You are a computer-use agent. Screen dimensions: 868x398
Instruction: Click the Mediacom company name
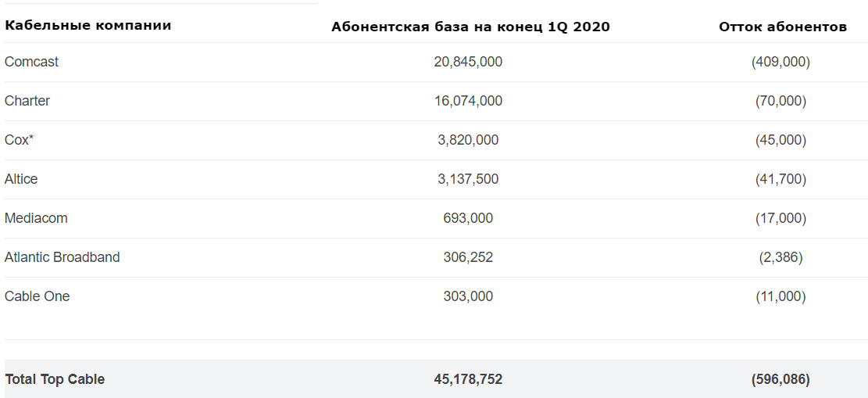[x=36, y=218]
